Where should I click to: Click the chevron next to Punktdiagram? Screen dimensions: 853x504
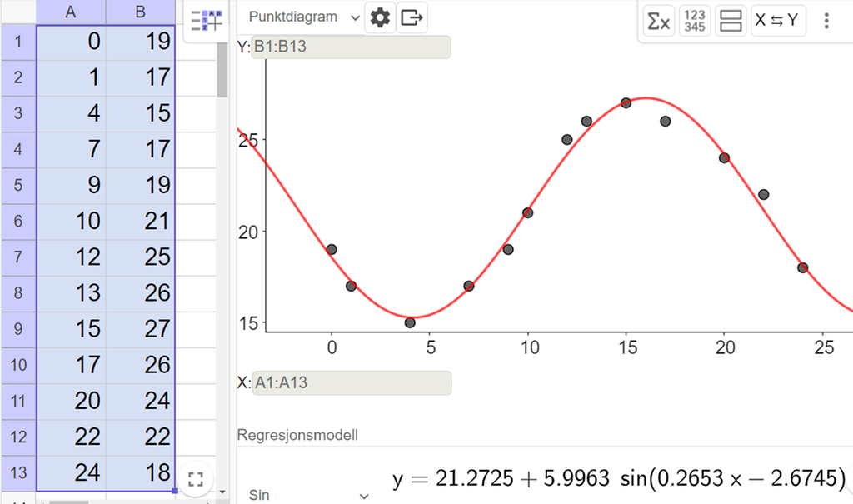coord(354,17)
